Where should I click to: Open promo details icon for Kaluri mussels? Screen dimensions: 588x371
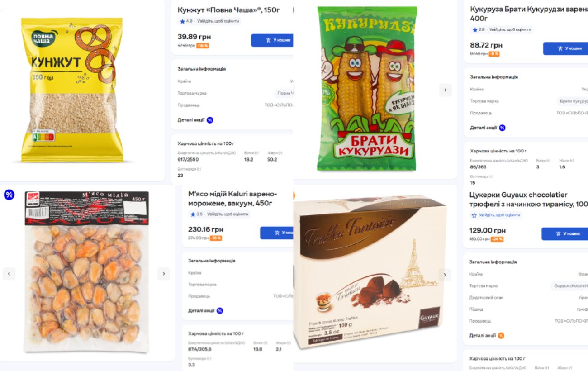click(220, 311)
